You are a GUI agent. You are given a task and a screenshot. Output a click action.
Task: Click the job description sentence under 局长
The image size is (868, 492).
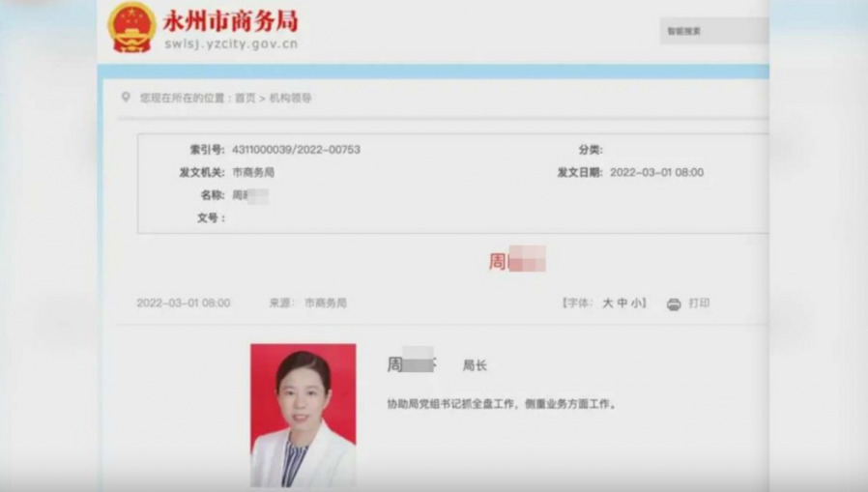[x=502, y=405]
